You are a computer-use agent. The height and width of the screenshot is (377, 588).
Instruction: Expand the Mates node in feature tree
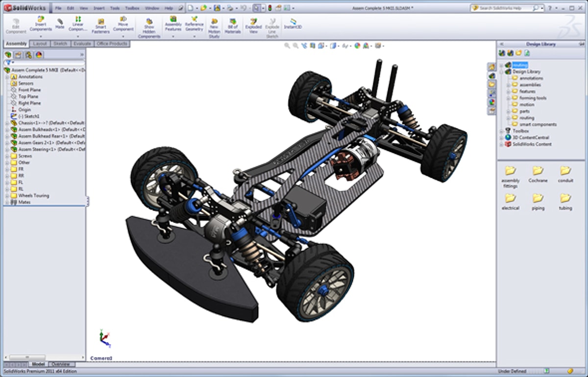(x=7, y=202)
